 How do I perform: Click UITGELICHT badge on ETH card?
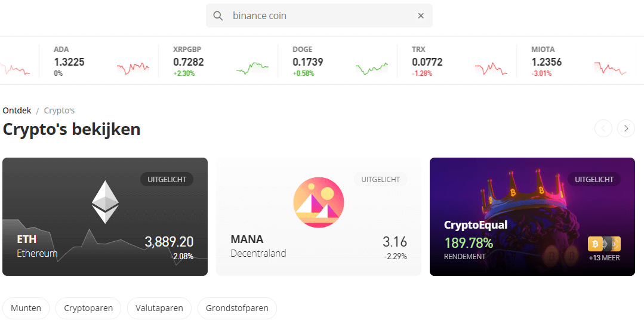pos(167,179)
